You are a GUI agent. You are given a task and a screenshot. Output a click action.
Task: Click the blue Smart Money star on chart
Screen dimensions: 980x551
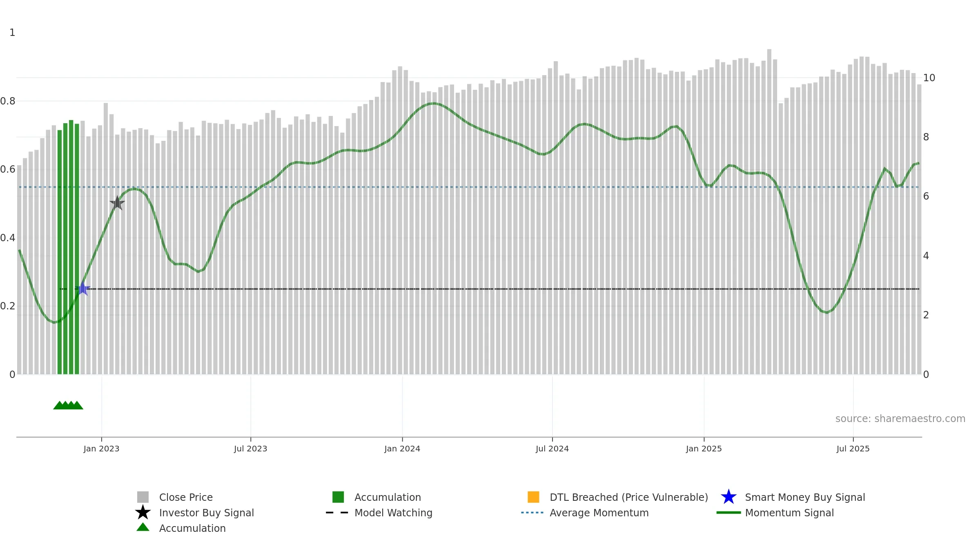pos(83,289)
